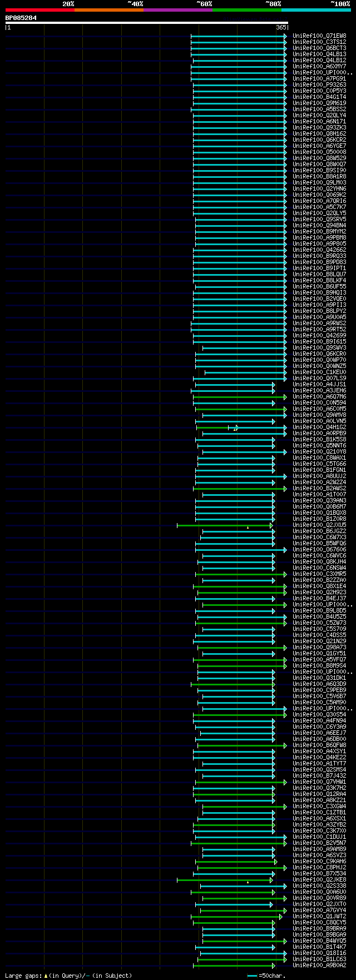Select the UniRef100_A8UUJ2 label
This screenshot has height=980, width=356.
coord(319,476)
